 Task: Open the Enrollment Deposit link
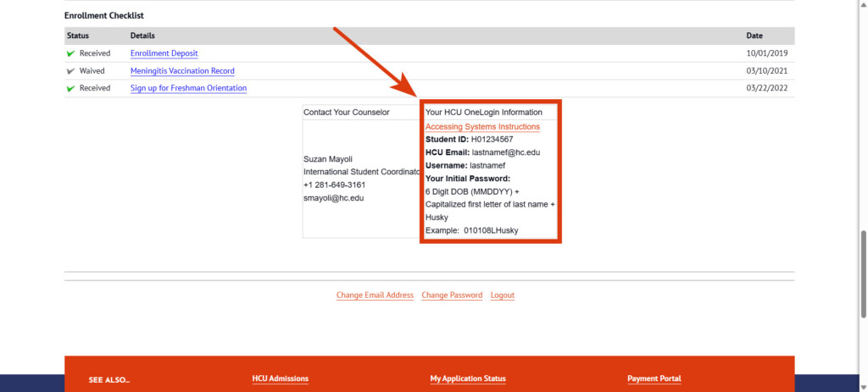164,53
